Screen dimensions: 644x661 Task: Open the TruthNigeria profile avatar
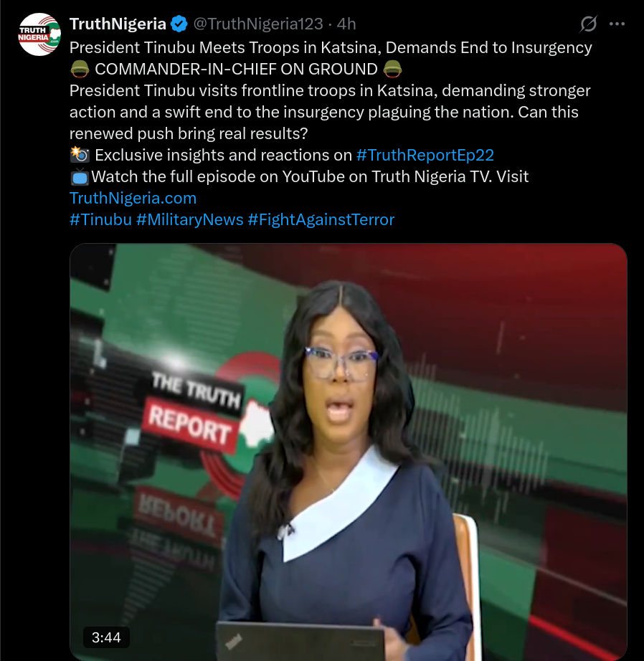[x=39, y=34]
